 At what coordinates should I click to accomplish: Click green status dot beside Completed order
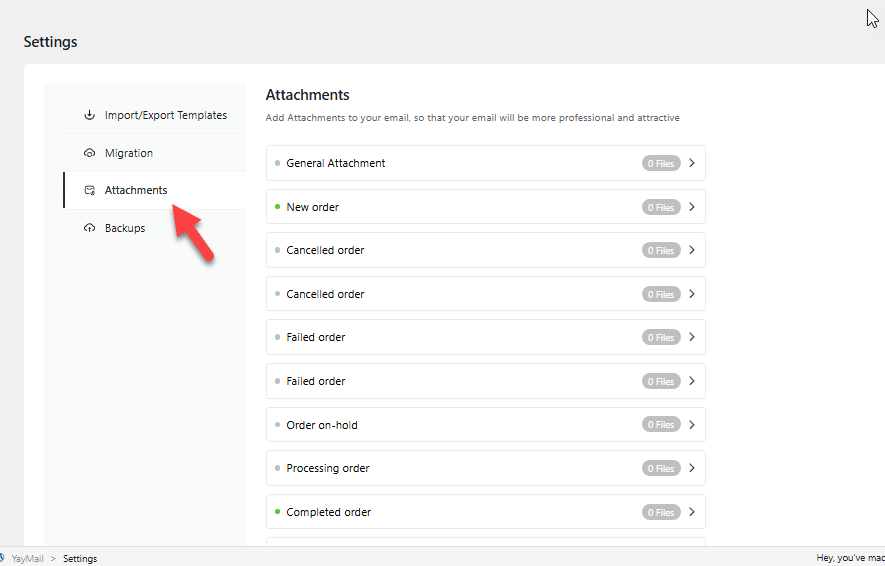point(277,512)
